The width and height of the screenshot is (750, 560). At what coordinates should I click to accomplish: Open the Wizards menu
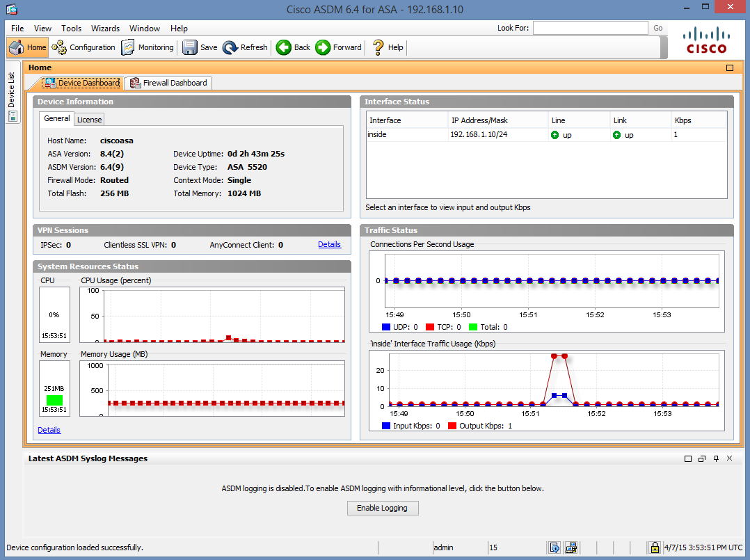click(x=105, y=29)
